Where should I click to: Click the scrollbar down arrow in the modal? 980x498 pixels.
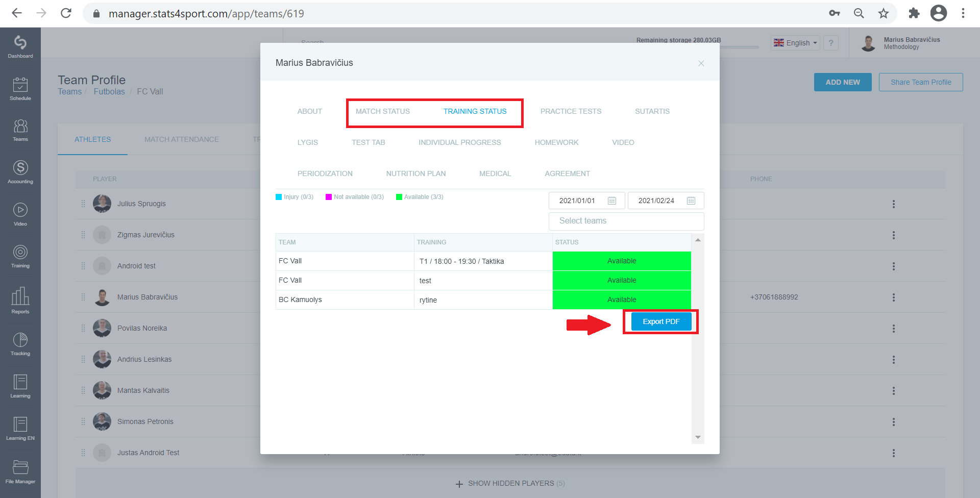[698, 438]
